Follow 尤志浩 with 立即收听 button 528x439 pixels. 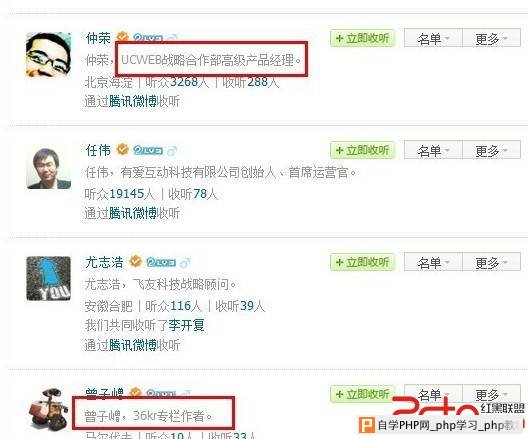tap(362, 262)
